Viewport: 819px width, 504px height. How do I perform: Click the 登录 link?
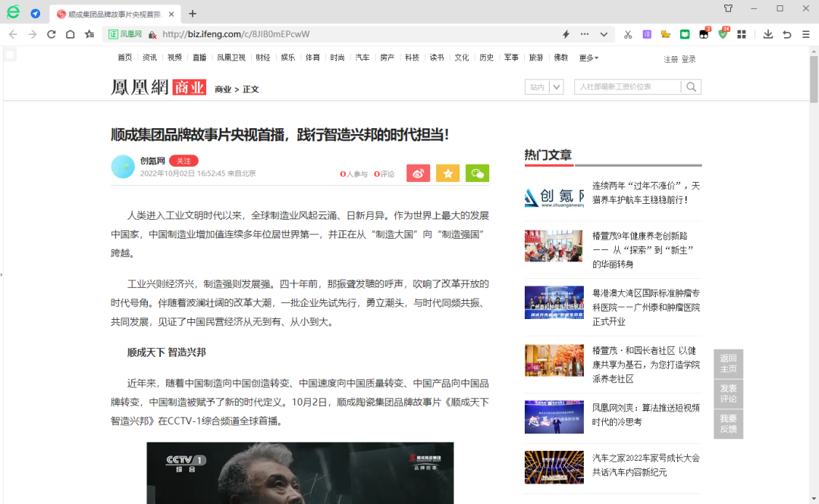[x=689, y=60]
